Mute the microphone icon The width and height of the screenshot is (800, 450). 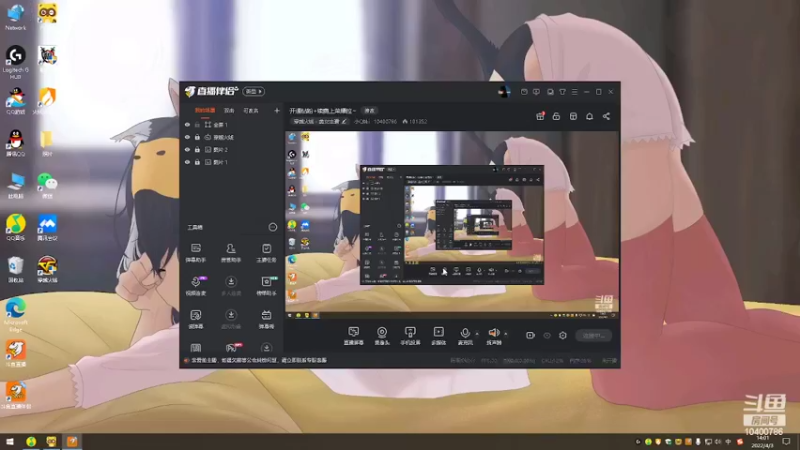[x=465, y=333]
